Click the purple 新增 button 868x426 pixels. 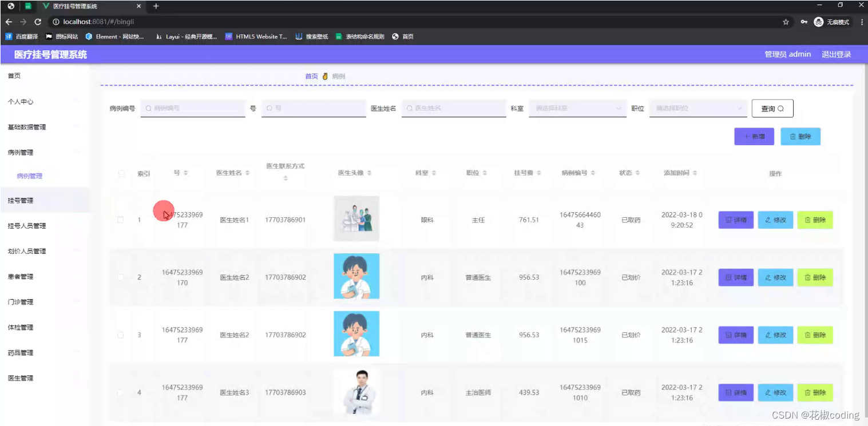tap(754, 137)
